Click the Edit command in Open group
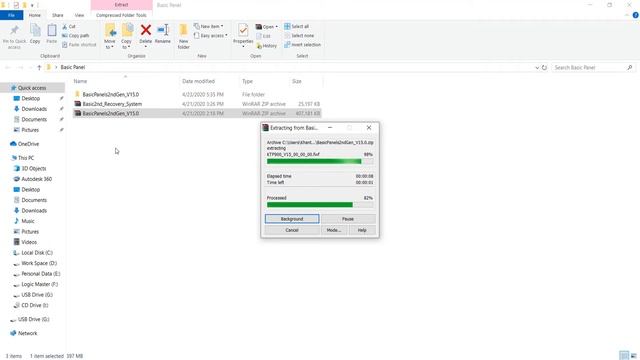This screenshot has width=640, height=360. [264, 36]
